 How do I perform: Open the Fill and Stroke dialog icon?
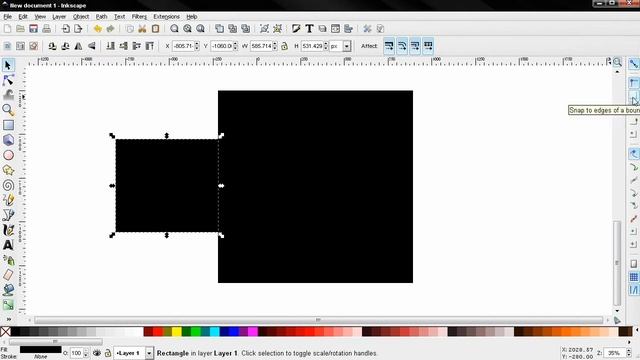[x=296, y=29]
